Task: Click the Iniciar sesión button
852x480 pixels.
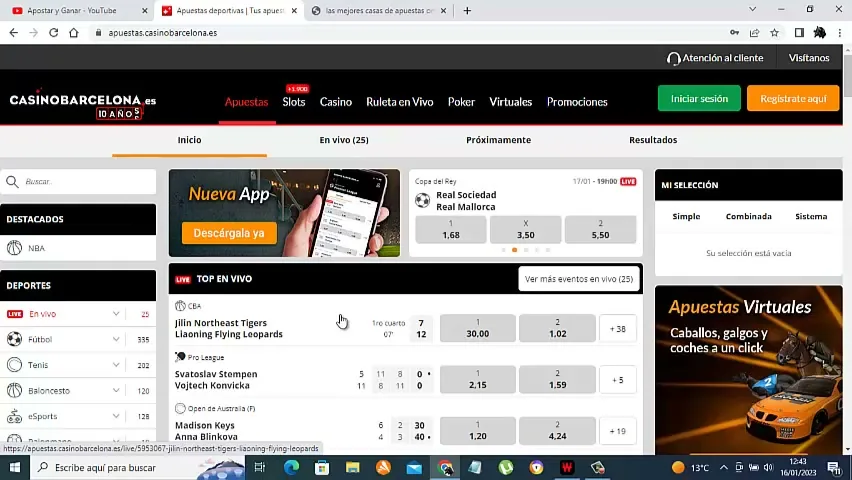Action: tap(699, 98)
